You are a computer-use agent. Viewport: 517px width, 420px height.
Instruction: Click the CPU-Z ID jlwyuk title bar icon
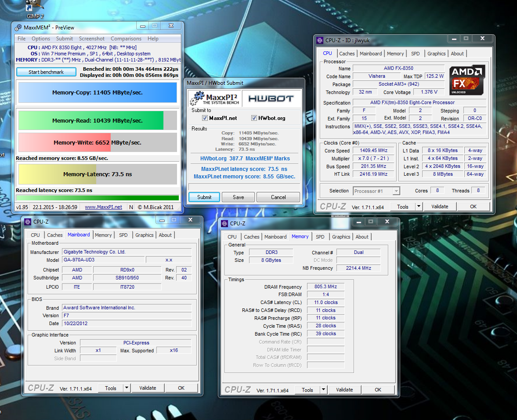tap(320, 40)
